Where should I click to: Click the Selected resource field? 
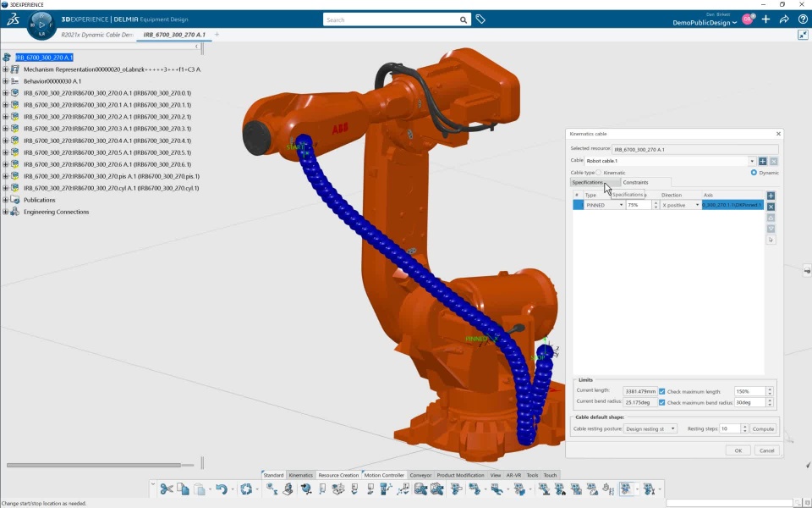point(695,149)
